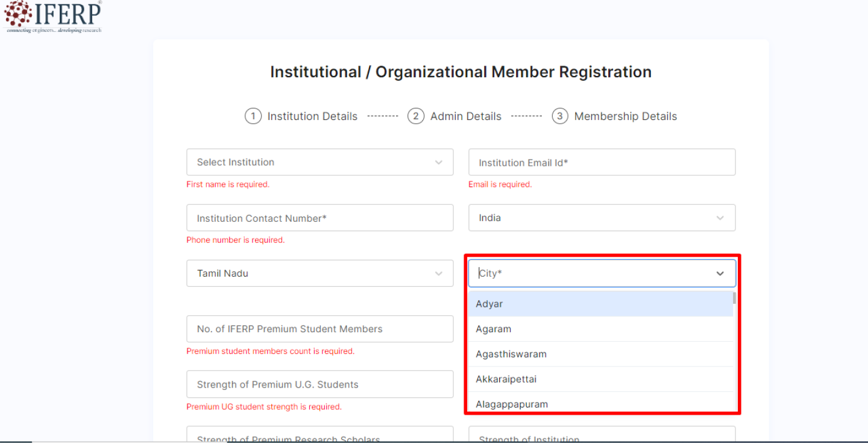Click the chevron on the India country dropdown
The height and width of the screenshot is (443, 868).
click(720, 218)
